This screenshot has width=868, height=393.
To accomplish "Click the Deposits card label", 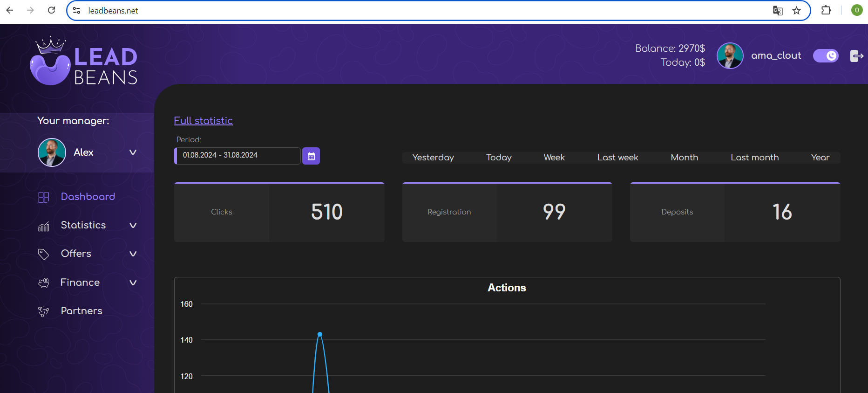I will pyautogui.click(x=677, y=212).
